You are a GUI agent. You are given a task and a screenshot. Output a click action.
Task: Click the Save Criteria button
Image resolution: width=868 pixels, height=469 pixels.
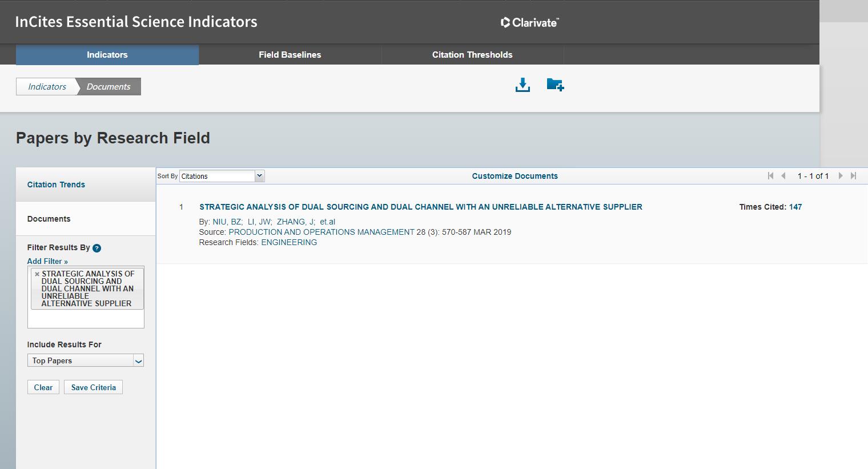[94, 387]
